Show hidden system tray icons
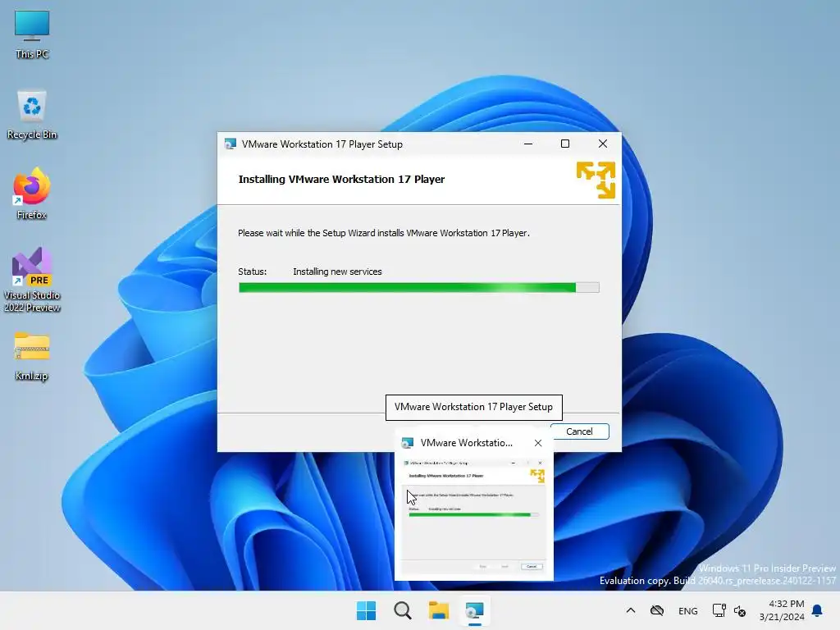This screenshot has width=840, height=630. (x=631, y=610)
